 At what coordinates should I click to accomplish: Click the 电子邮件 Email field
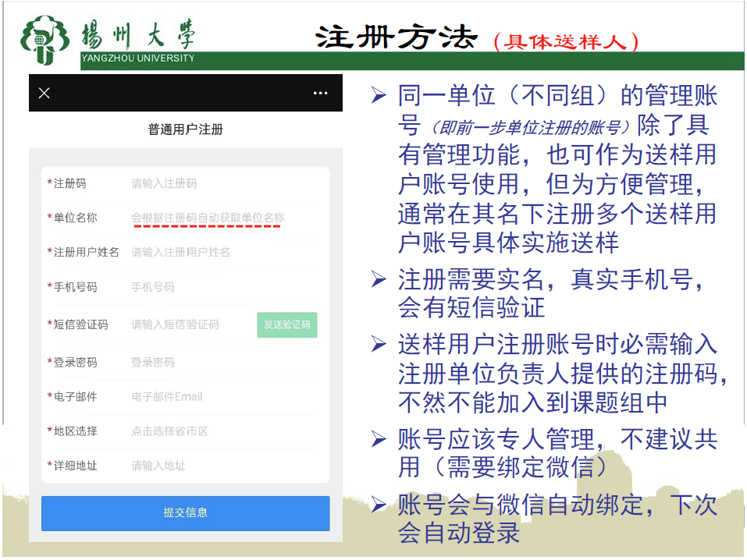(x=219, y=397)
